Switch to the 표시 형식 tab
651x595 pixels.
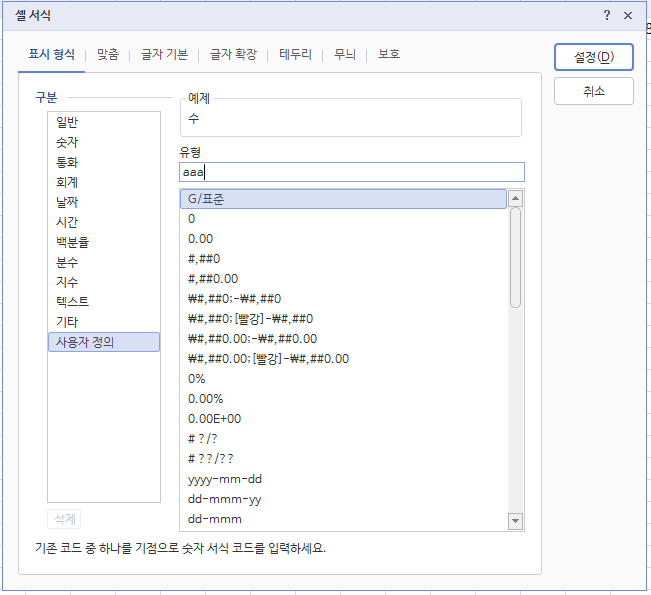[x=51, y=54]
